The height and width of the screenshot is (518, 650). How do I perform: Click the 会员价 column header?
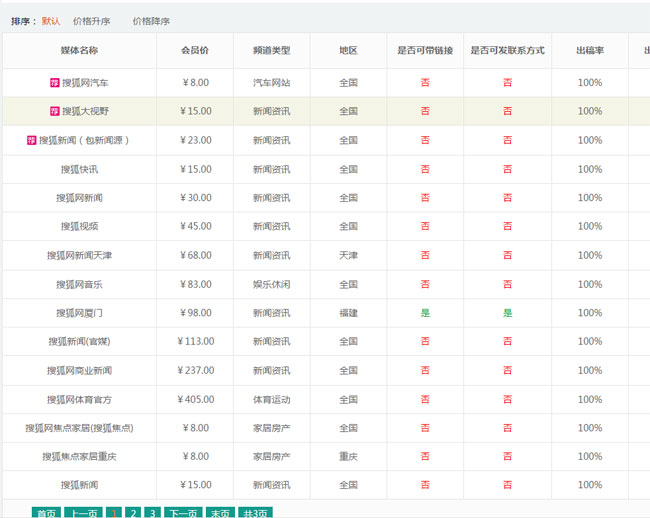point(195,51)
